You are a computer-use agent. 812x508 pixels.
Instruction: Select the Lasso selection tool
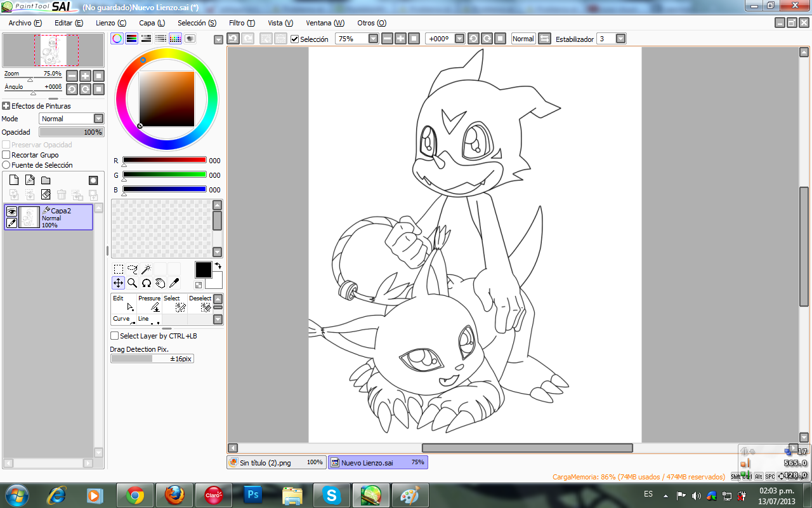point(132,269)
